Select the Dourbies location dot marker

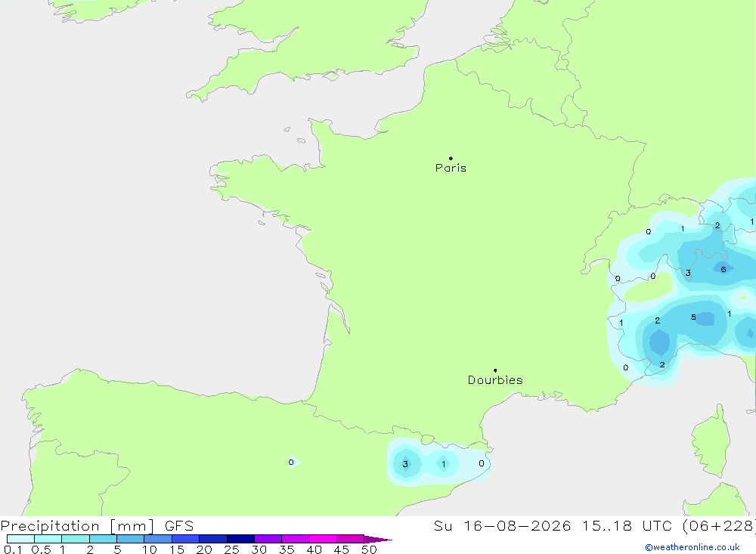click(495, 370)
